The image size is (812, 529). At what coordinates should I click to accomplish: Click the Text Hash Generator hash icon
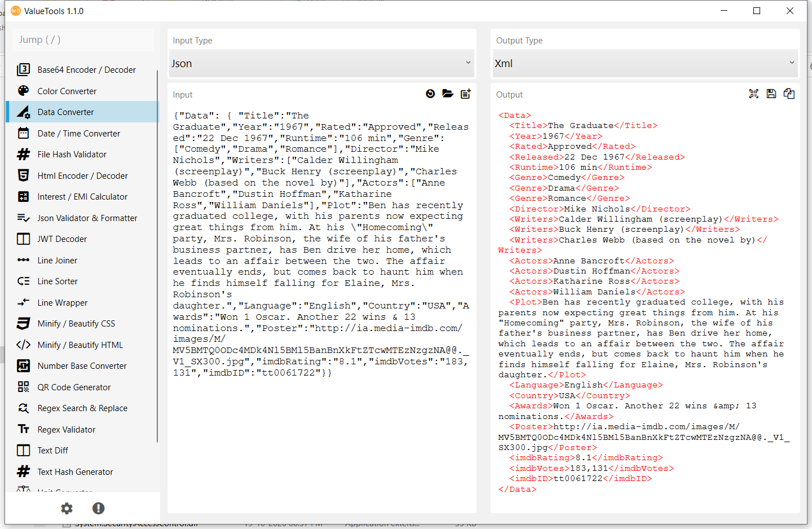click(x=23, y=471)
